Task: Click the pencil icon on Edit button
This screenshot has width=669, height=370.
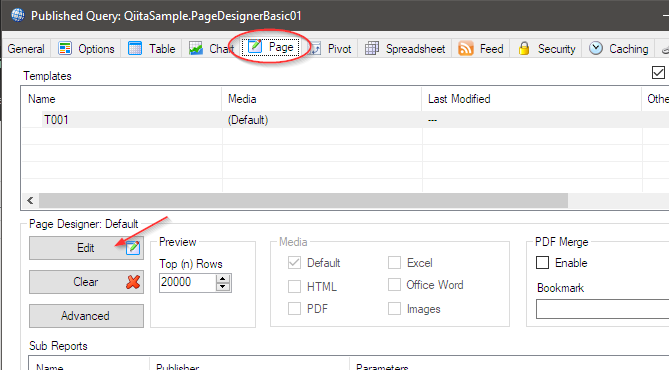Action: (x=133, y=248)
